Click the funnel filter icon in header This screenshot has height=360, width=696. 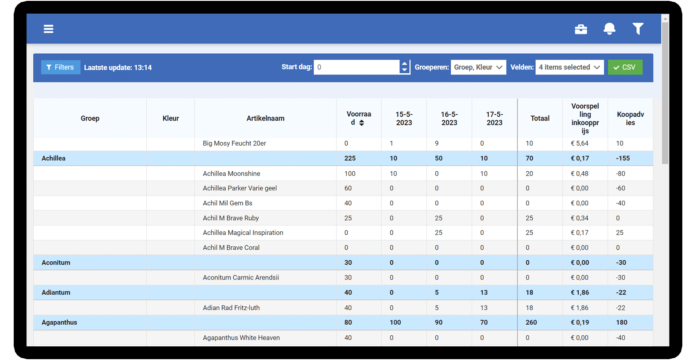point(638,29)
